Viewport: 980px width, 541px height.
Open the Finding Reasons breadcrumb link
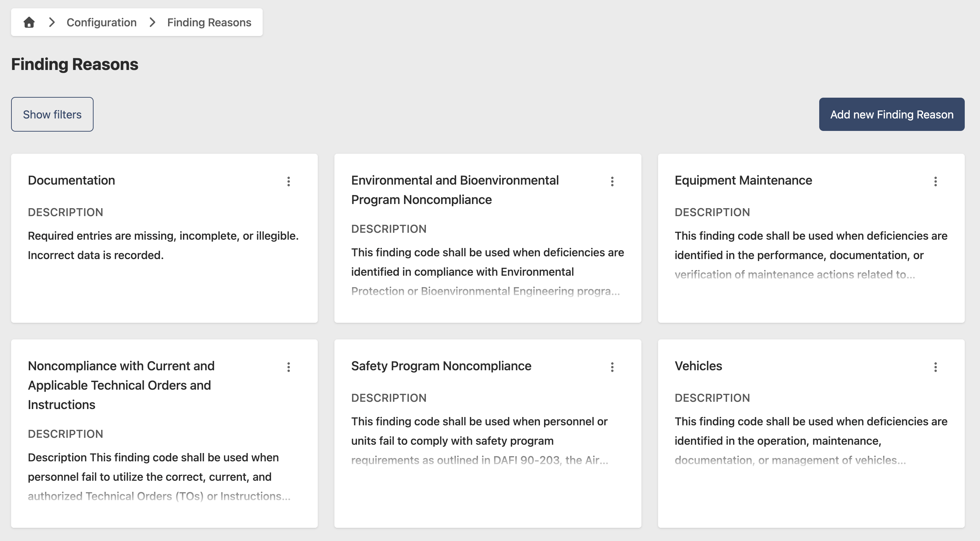209,23
